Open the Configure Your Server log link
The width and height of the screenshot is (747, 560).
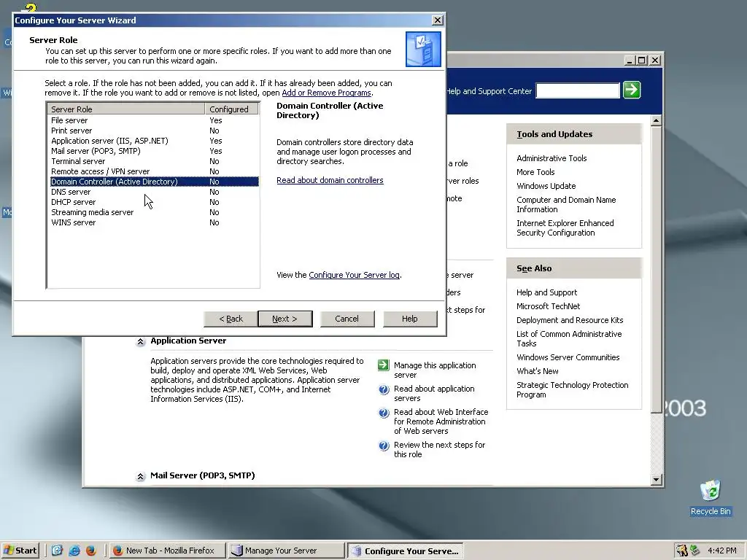click(354, 275)
